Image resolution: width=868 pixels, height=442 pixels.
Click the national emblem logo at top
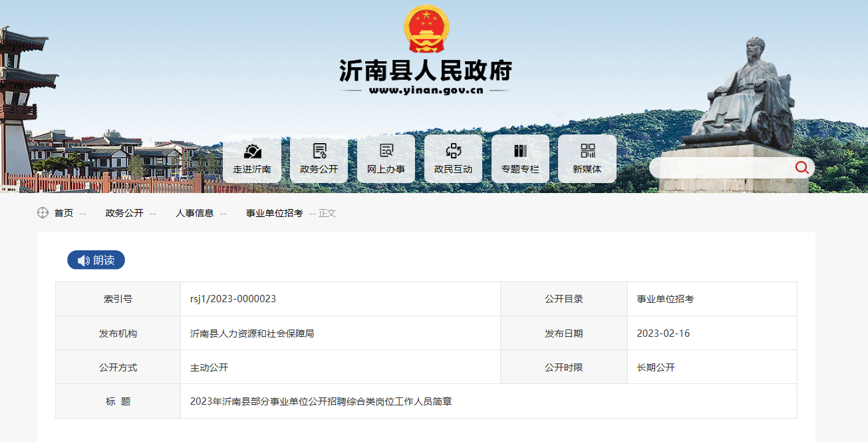coord(426,29)
